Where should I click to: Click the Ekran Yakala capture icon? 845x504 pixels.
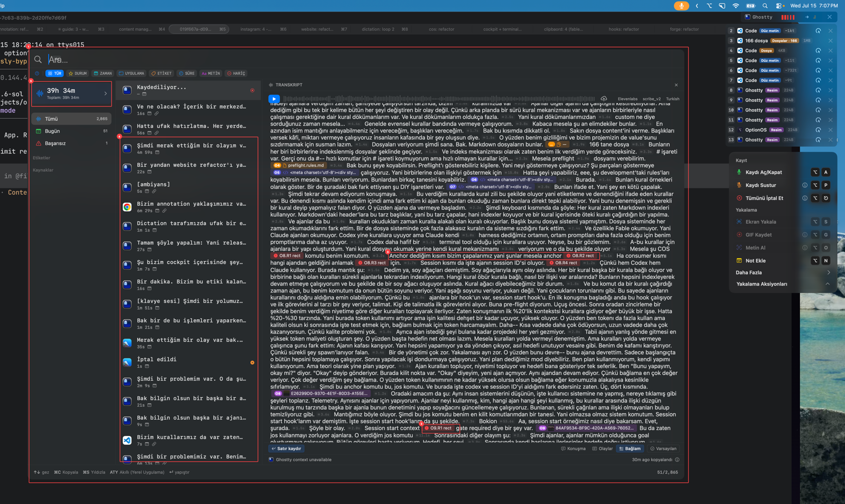[739, 222]
